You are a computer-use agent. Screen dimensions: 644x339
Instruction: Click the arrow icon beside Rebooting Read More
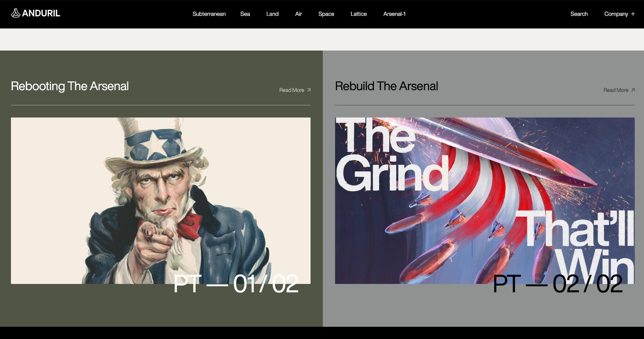click(x=309, y=90)
